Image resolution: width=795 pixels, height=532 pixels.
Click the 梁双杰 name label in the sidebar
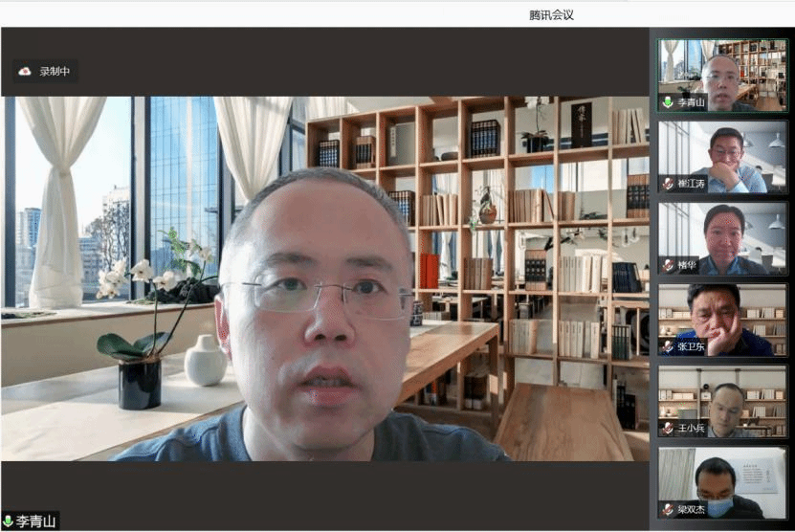tap(691, 509)
